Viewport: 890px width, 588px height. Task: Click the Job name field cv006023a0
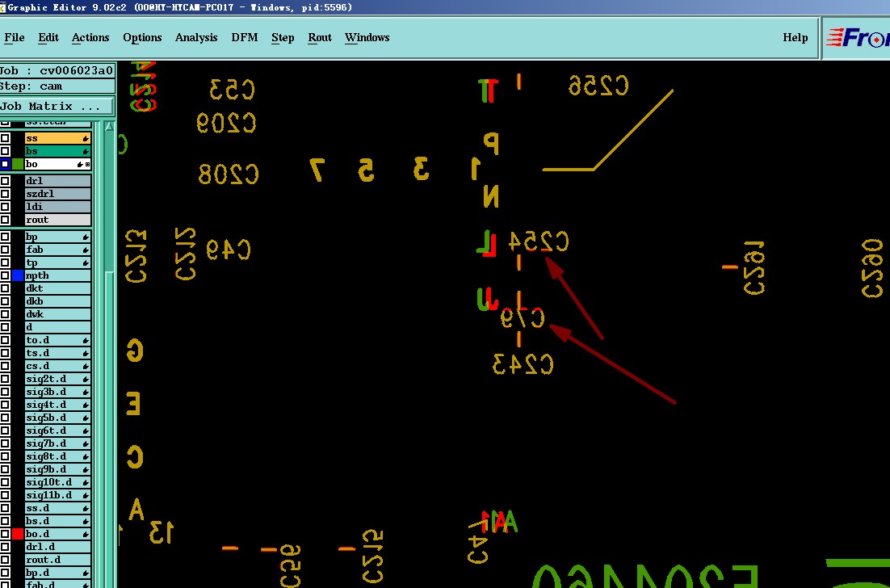[57, 71]
